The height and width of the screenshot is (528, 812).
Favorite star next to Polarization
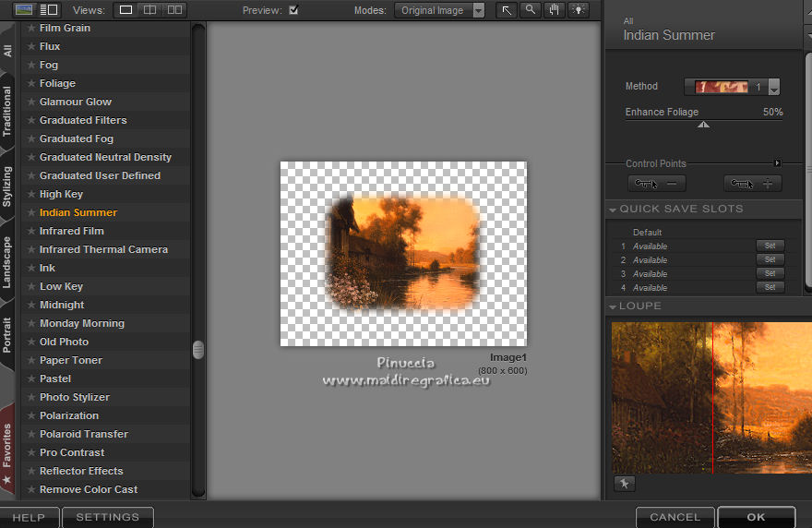[x=31, y=415]
